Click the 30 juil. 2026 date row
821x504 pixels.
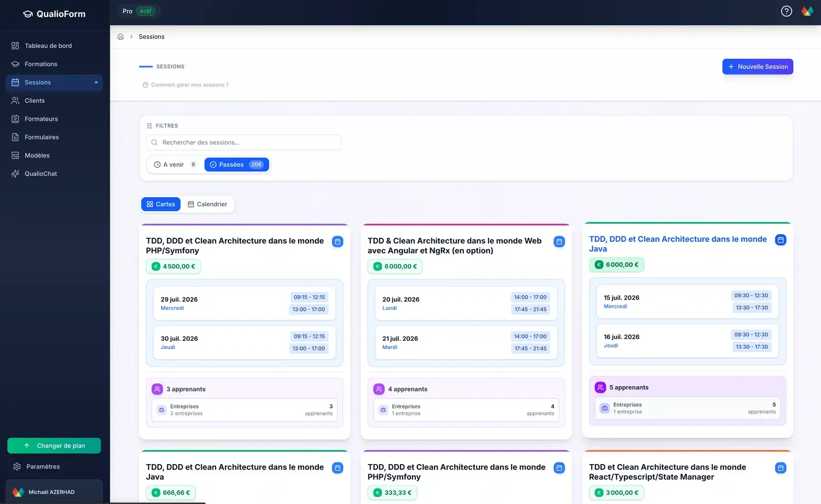[244, 343]
